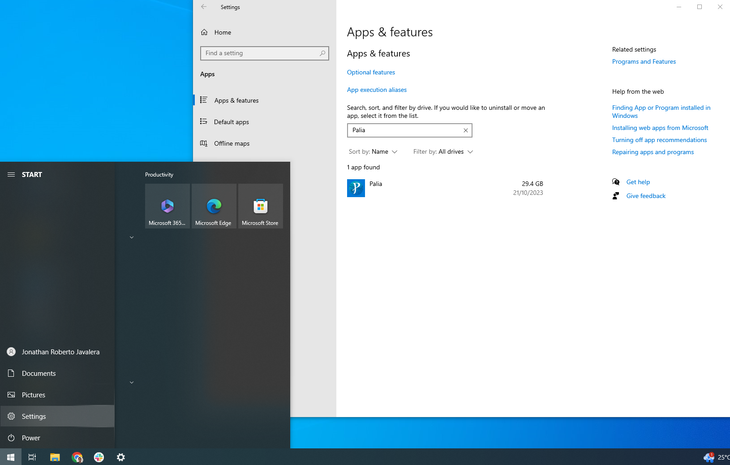This screenshot has width=730, height=465.
Task: Open the Optional features link
Action: point(371,72)
